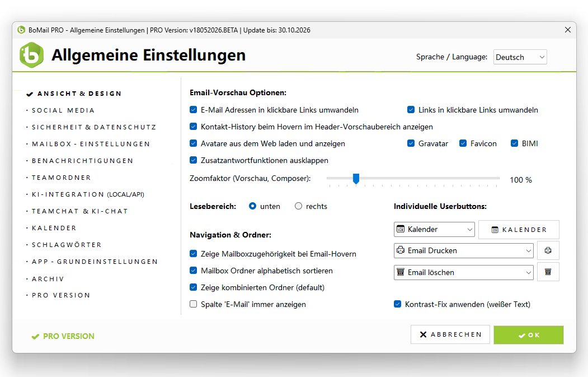
Task: Click Navigation & Ordner heading
Action: (231, 235)
